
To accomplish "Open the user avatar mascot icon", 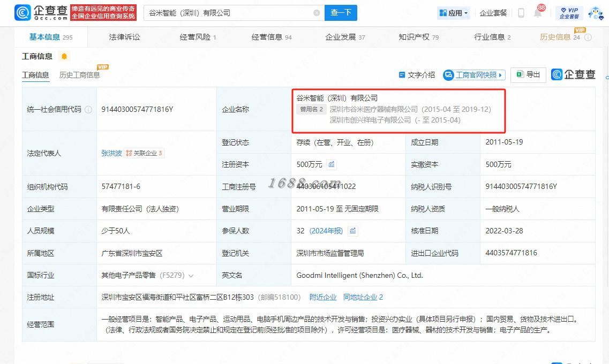I will click(596, 13).
